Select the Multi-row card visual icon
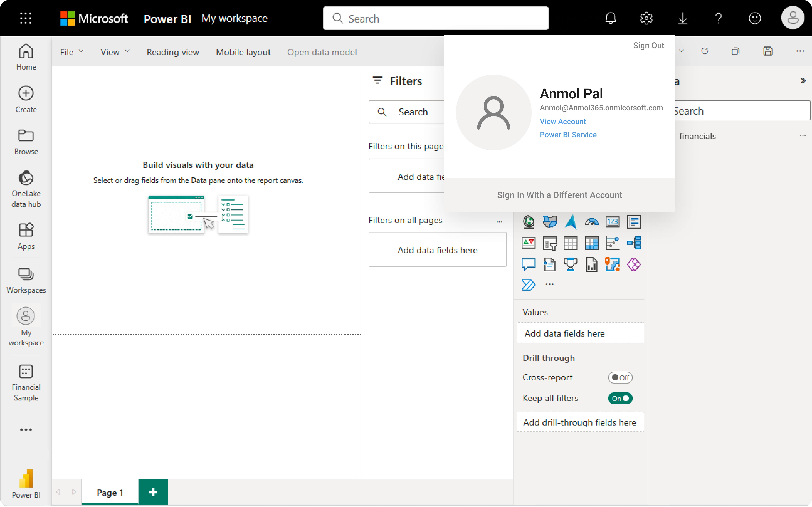The height and width of the screenshot is (507, 812). click(634, 222)
